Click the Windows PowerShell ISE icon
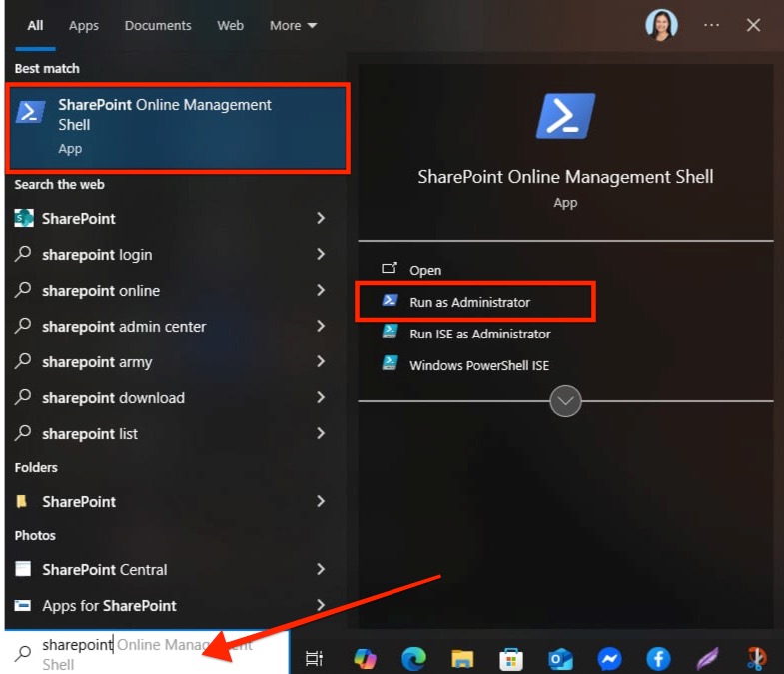784x674 pixels. [x=390, y=363]
